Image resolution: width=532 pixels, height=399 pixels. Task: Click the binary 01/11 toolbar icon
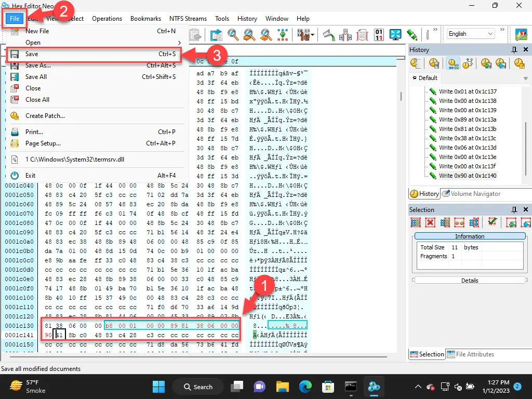pyautogui.click(x=379, y=35)
